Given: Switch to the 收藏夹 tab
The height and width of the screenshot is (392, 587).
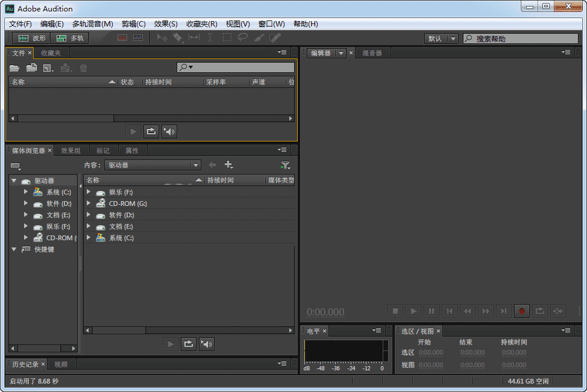Looking at the screenshot, I should (x=51, y=53).
